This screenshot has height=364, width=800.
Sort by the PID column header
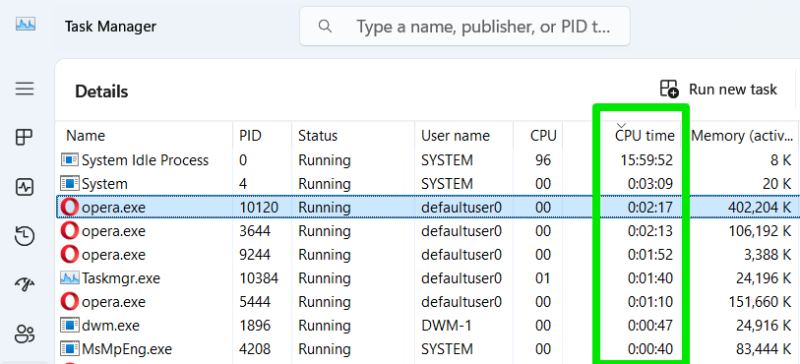[262, 136]
